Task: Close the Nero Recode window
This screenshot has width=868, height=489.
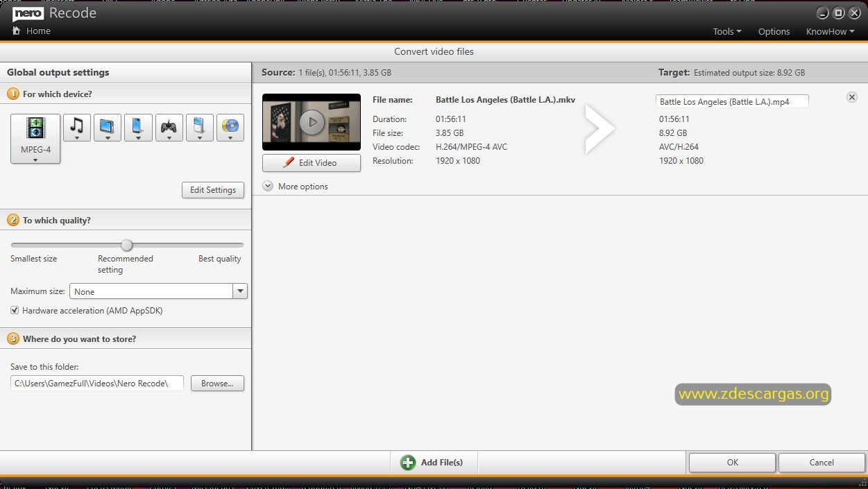Action: [853, 13]
